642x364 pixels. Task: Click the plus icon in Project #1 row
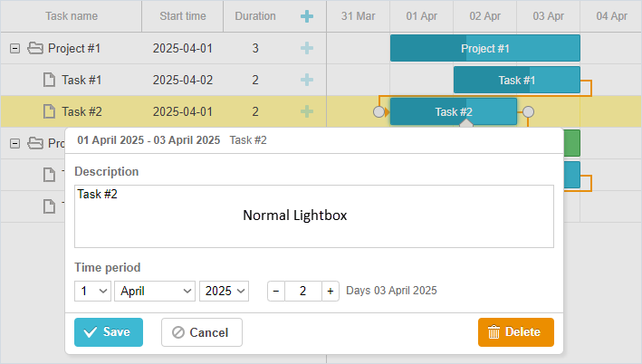click(307, 48)
